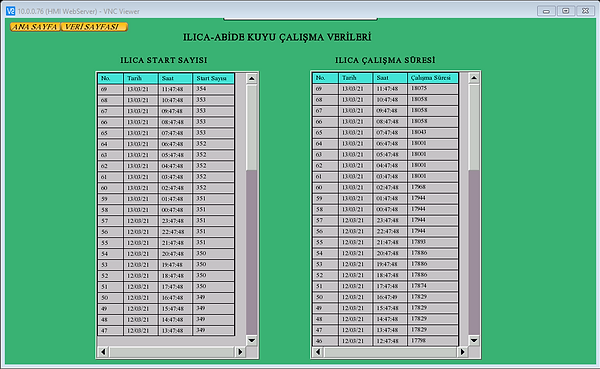600x369 pixels.
Task: Click right arrow of Çalışma Süresi horizontal scrollbar
Action: [x=462, y=351]
